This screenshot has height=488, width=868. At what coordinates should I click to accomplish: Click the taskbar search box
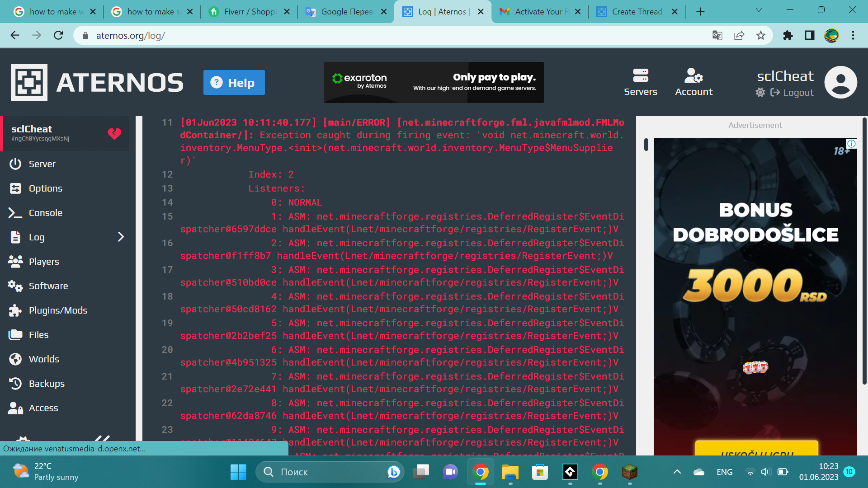click(x=330, y=472)
